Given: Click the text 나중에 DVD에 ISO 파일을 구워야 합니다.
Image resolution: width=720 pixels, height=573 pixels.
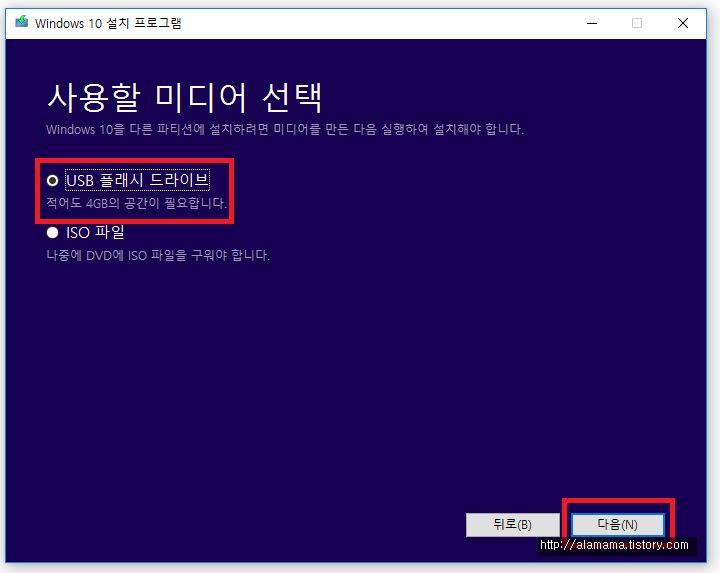Looking at the screenshot, I should point(158,255).
